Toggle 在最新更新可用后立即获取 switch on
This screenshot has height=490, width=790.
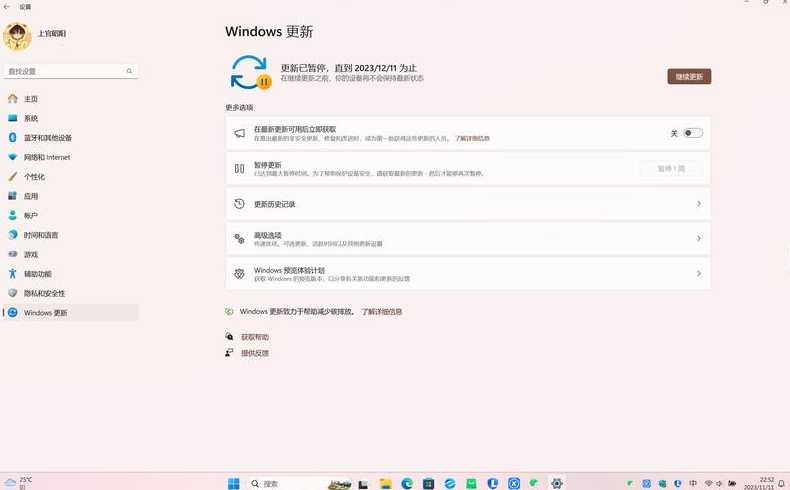pyautogui.click(x=693, y=133)
